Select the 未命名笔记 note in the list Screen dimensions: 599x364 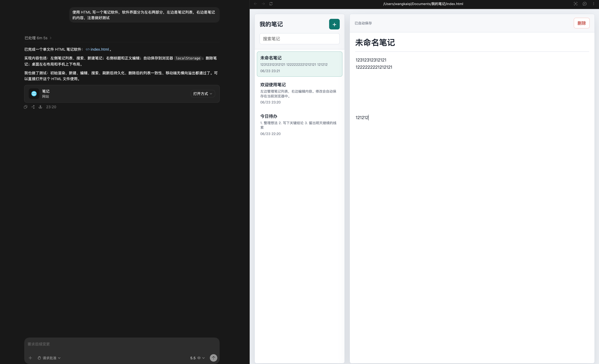299,64
